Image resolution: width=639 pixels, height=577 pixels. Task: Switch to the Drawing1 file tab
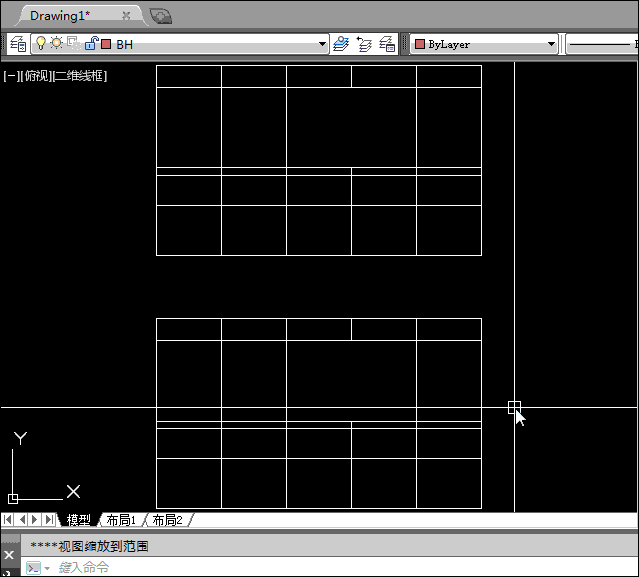(60, 16)
